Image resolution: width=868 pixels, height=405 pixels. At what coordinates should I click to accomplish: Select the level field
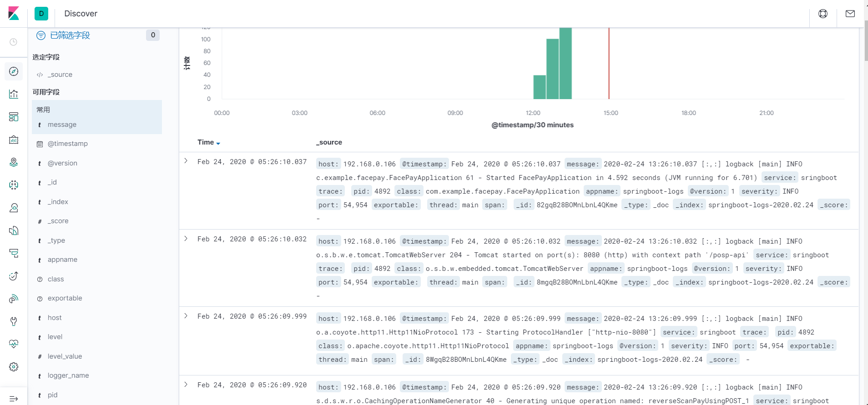tap(55, 337)
